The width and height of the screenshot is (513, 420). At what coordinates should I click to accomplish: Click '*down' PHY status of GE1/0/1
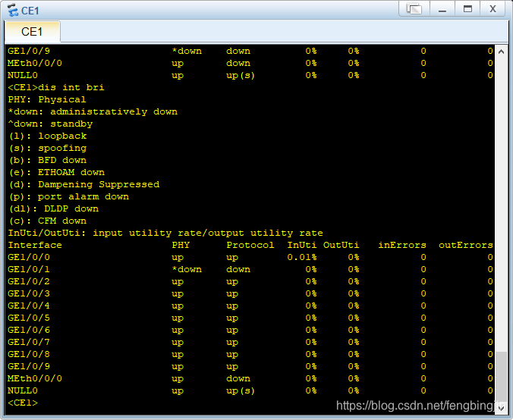tap(187, 269)
